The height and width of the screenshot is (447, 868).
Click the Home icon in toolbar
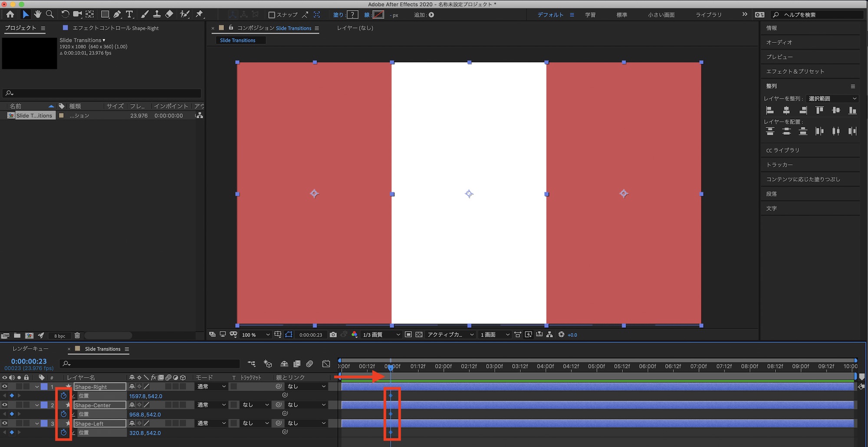pos(10,14)
